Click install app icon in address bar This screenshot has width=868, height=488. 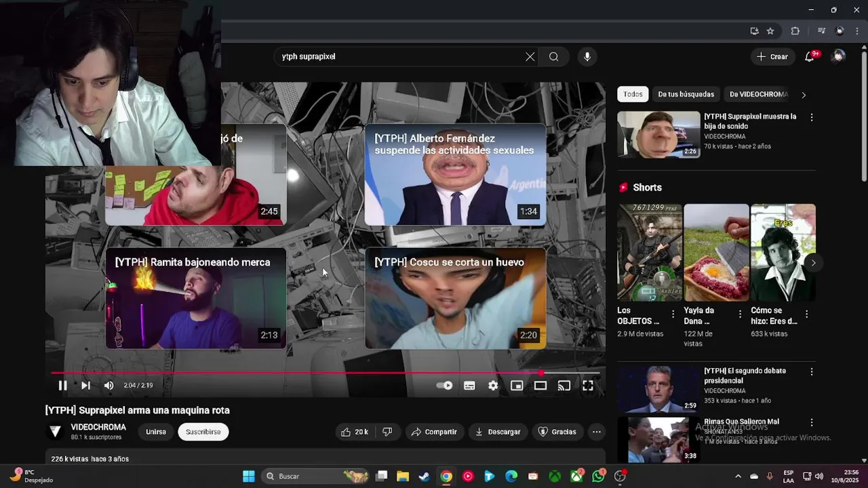[754, 31]
